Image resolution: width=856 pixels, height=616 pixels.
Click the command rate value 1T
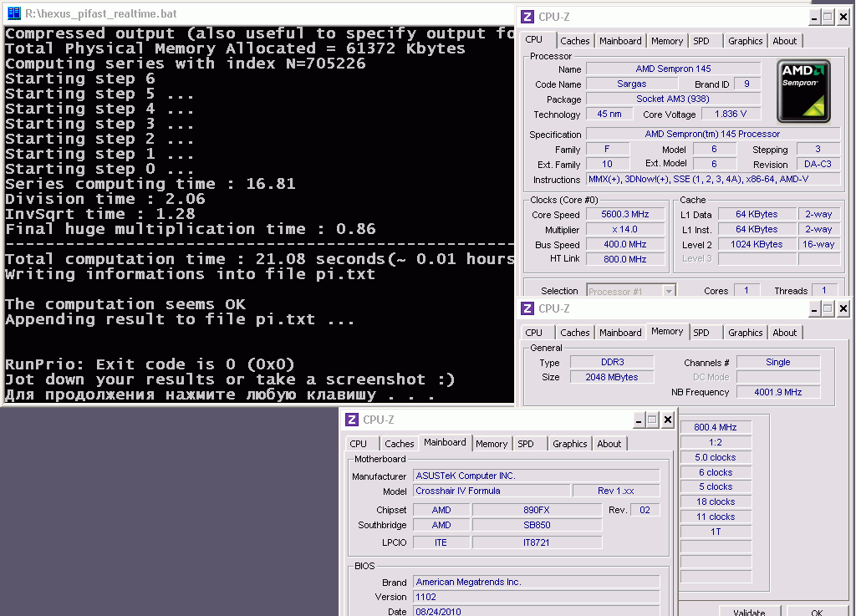[x=716, y=532]
